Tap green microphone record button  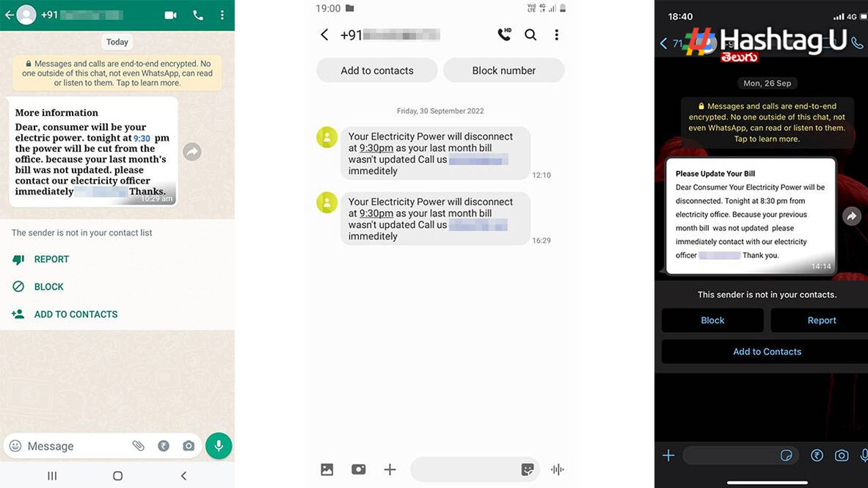(x=218, y=445)
